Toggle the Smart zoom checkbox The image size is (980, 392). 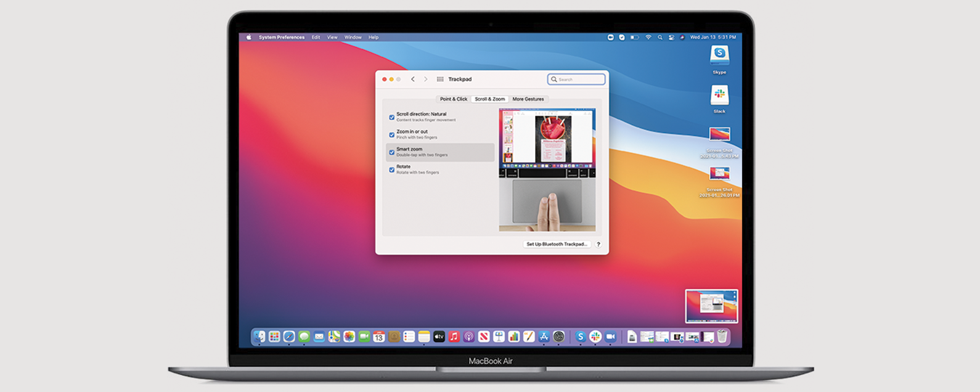tap(391, 152)
